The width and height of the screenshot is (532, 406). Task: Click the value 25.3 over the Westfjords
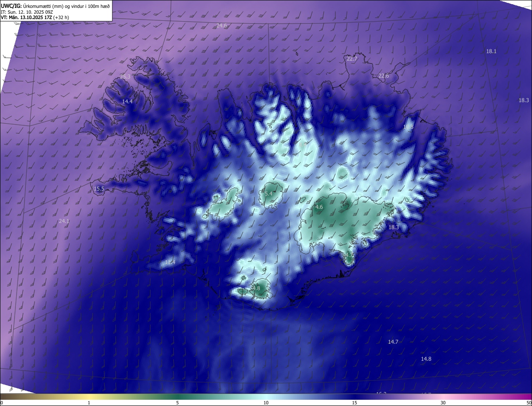(125, 76)
